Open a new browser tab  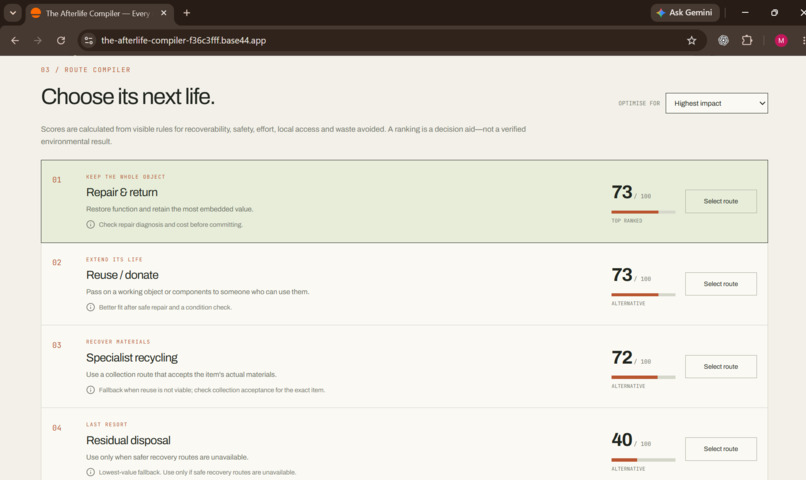(x=187, y=13)
